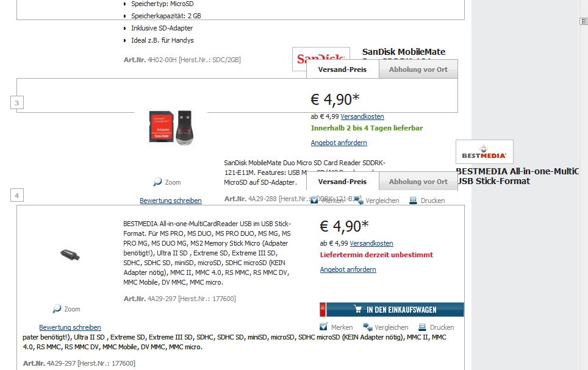This screenshot has height=370, width=588.
Task: Click the Vergleichen arrows icon for BESTMEDIA item
Action: point(367,327)
